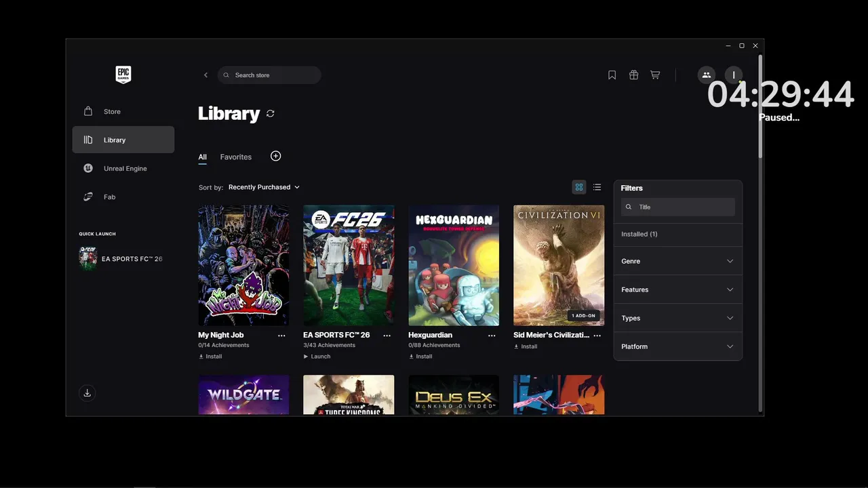Open options menu for EA SPORTS FC 26

pos(387,335)
